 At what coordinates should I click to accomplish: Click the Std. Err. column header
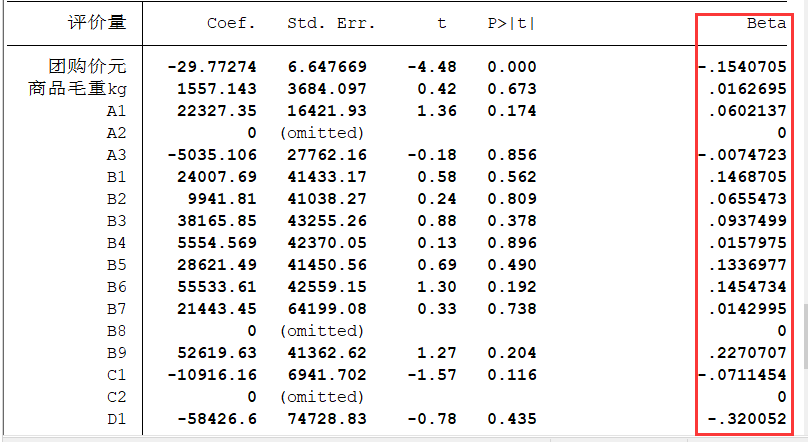331,24
